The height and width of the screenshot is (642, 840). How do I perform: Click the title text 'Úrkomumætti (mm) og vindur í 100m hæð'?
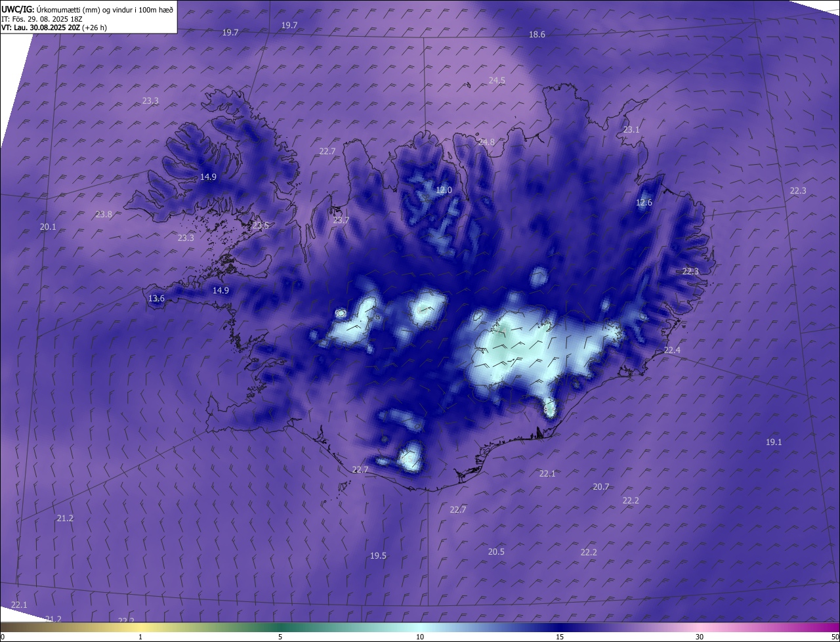click(x=105, y=9)
